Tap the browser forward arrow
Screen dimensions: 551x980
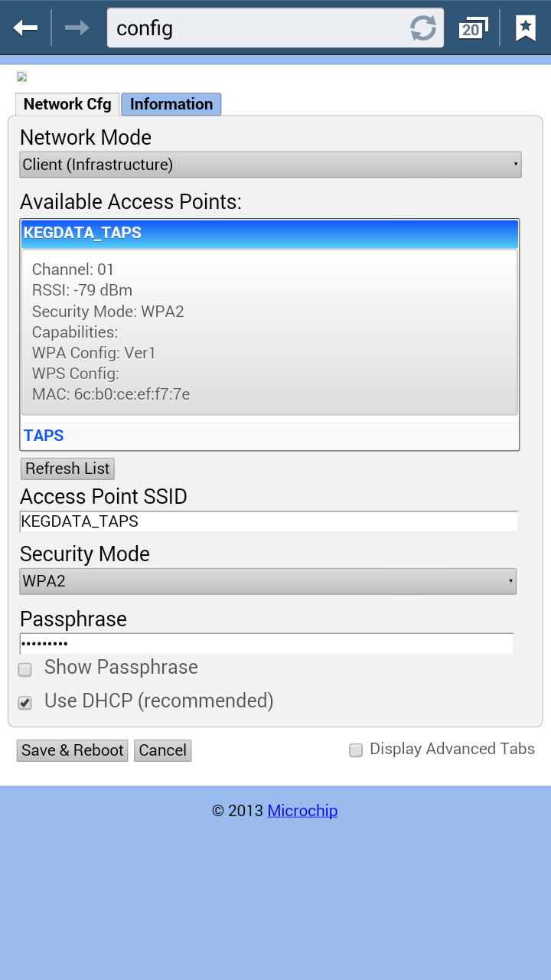point(77,28)
